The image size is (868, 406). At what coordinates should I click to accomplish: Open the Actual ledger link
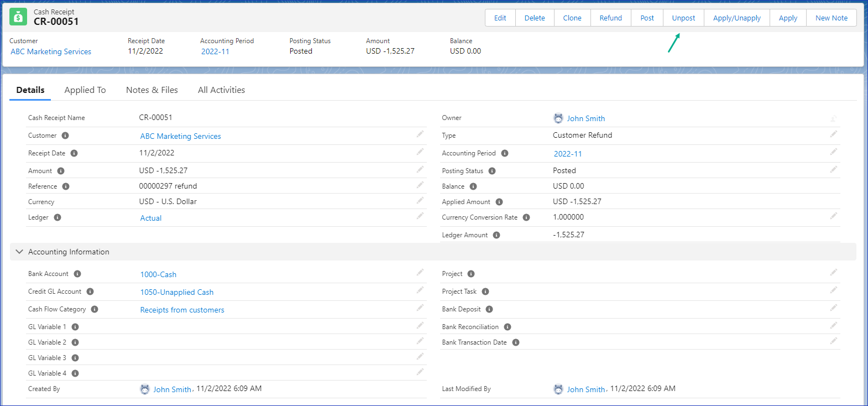coord(151,218)
